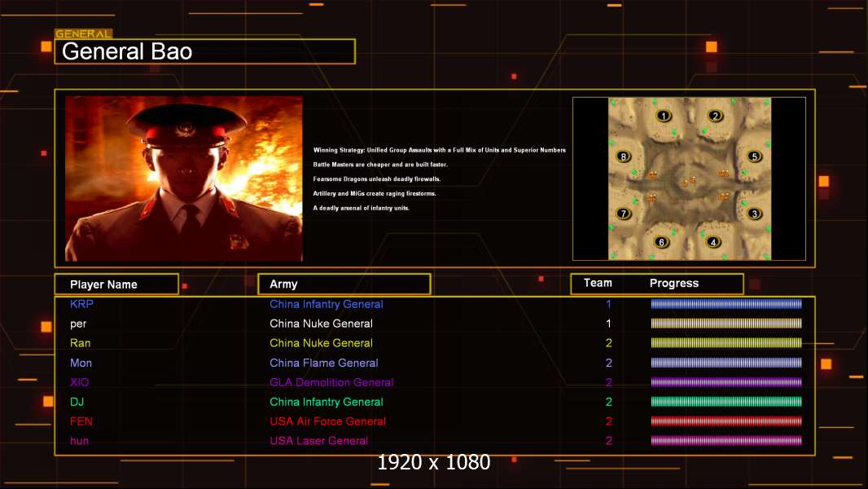This screenshot has height=489, width=868.
Task: Click KRP's team number 1
Action: click(x=608, y=304)
